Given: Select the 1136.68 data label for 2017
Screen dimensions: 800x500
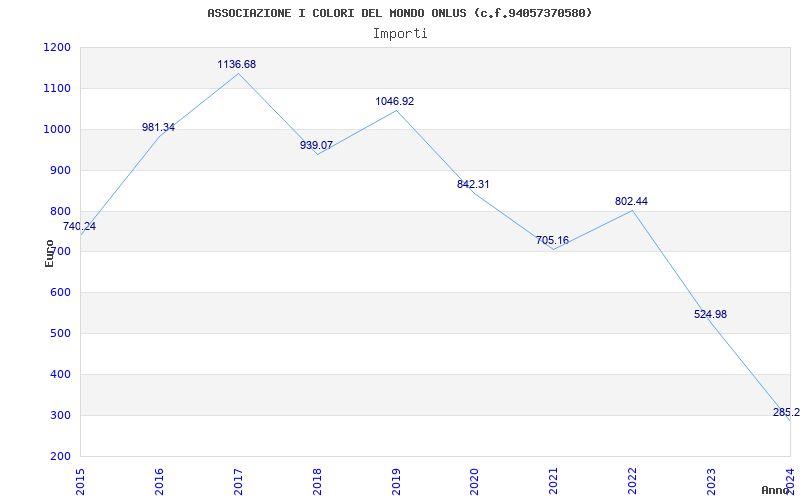Looking at the screenshot, I should pyautogui.click(x=237, y=64).
